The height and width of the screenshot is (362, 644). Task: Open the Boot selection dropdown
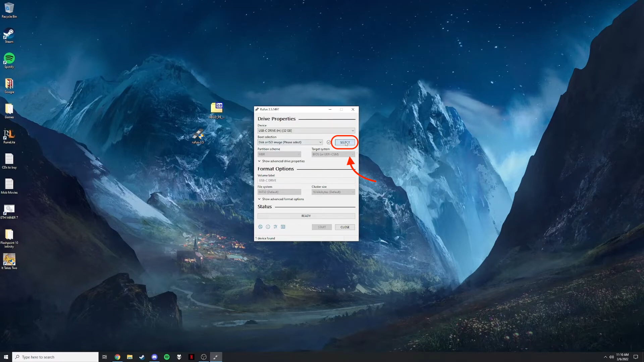[290, 142]
